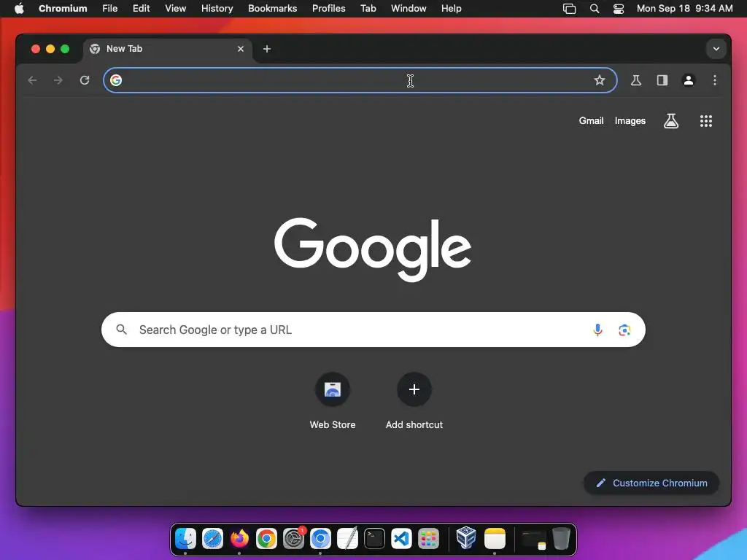Start voice search with the microphone
This screenshot has height=560, width=747.
[x=597, y=330]
